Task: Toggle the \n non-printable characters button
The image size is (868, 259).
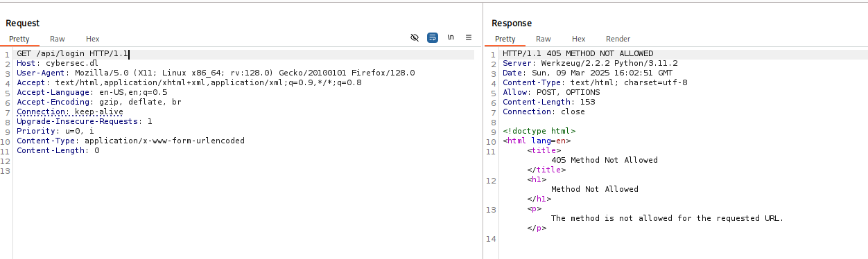Action: pos(451,37)
